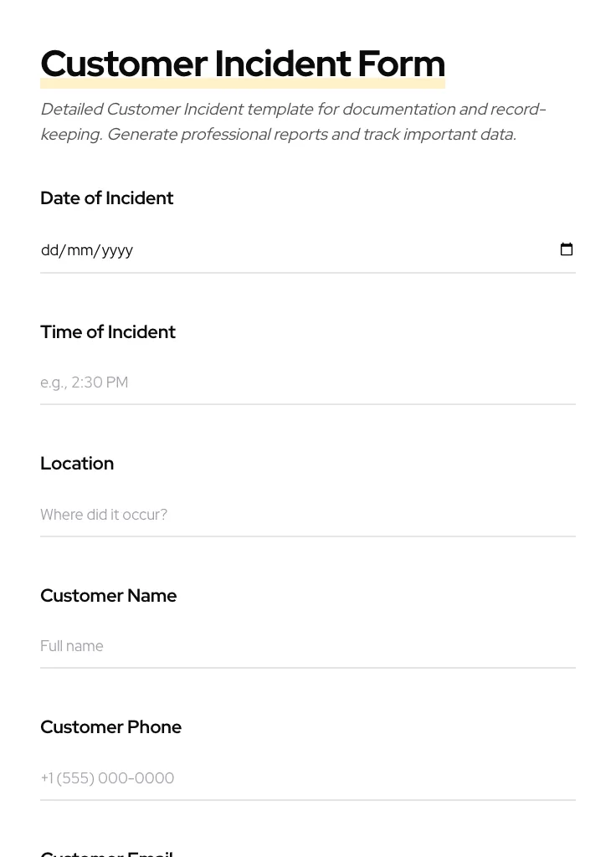Viewport: 616px width, 857px height.
Task: Open the date field's calendar widget
Action: [x=567, y=249]
